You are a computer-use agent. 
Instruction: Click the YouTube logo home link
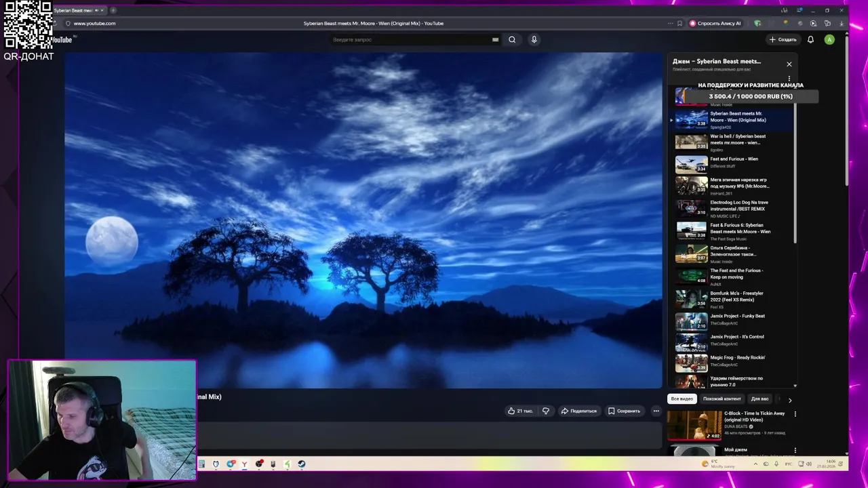coord(61,40)
